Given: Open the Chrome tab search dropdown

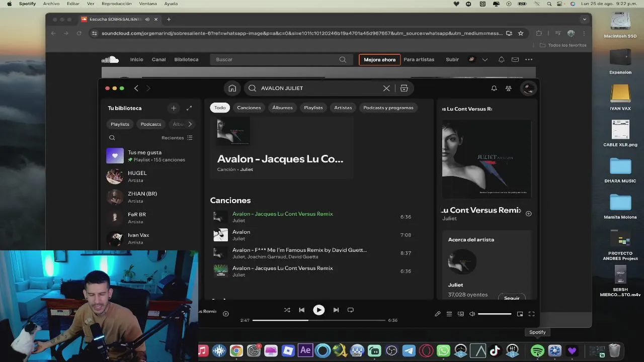Looking at the screenshot, I should pyautogui.click(x=584, y=19).
